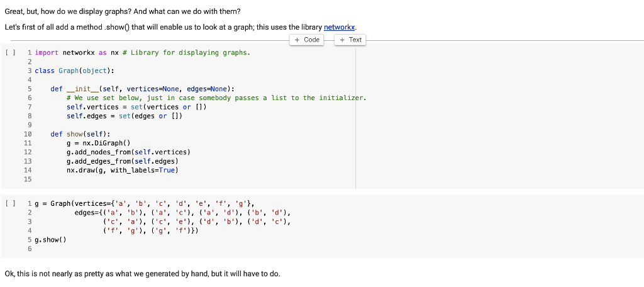Click the 'g = nx.DiGraph()' line
The image size is (644, 287).
pyautogui.click(x=98, y=143)
